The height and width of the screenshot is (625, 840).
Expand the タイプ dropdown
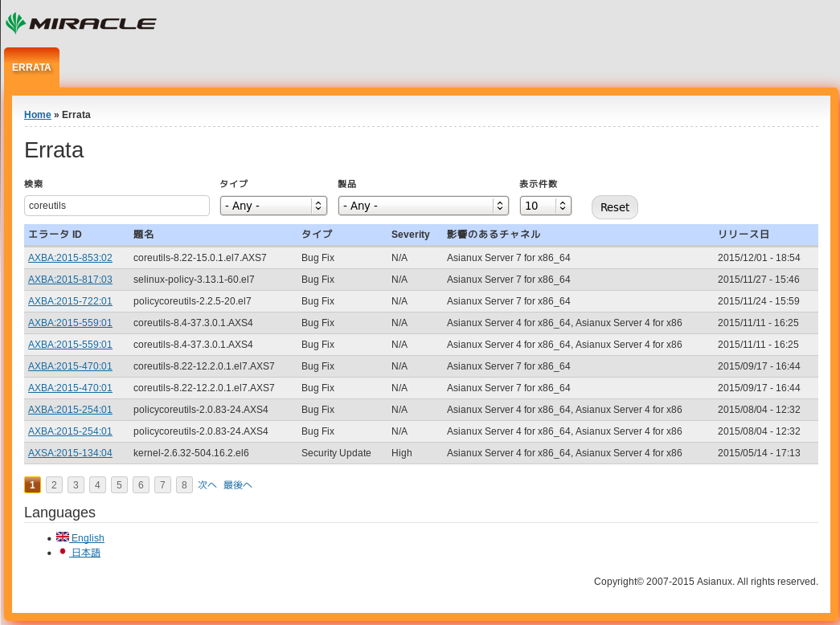[273, 206]
